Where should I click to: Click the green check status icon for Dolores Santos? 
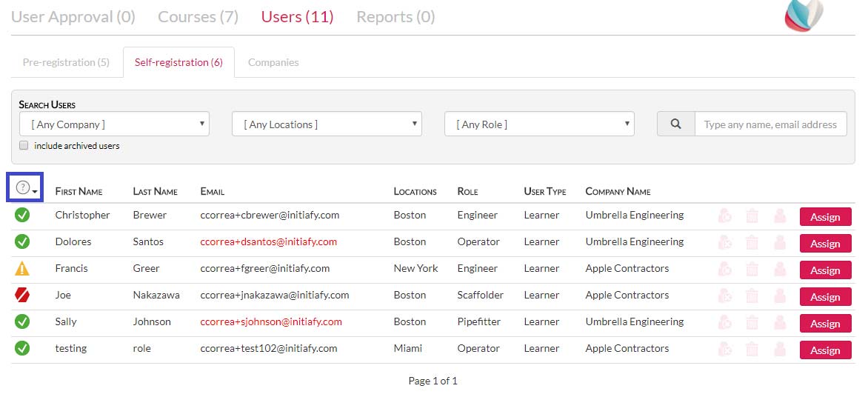22,241
